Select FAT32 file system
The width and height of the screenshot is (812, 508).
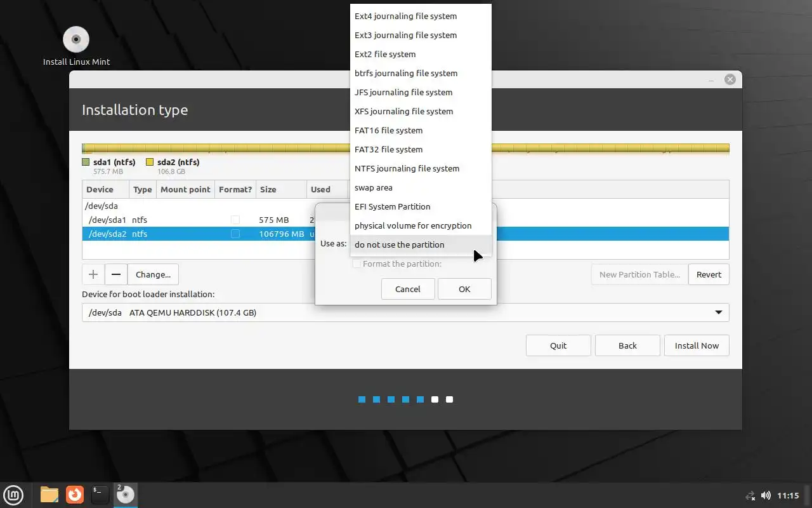coord(421,149)
